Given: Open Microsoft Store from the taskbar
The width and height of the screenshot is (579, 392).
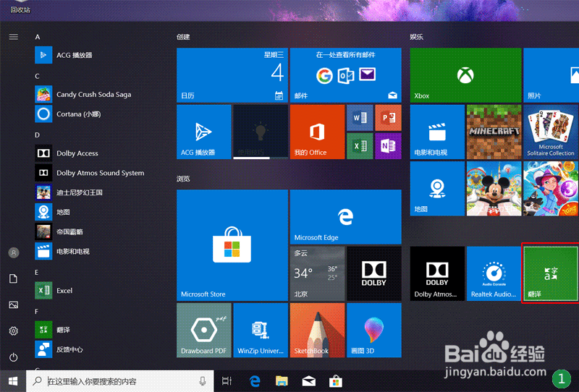Looking at the screenshot, I should click(336, 381).
